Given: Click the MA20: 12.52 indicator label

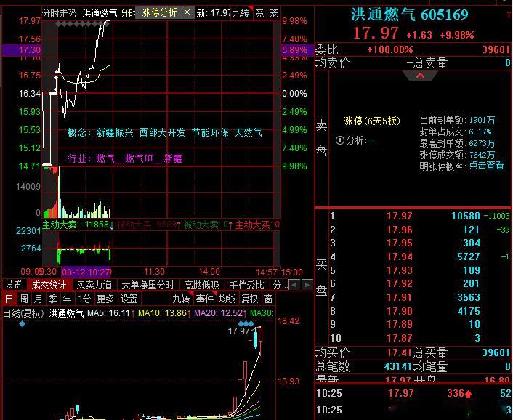Looking at the screenshot, I should coord(220,313).
